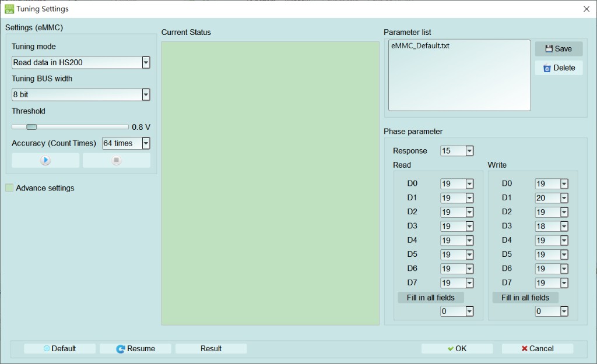
Task: Click the Tuning Settings title bar icon
Action: [x=9, y=9]
